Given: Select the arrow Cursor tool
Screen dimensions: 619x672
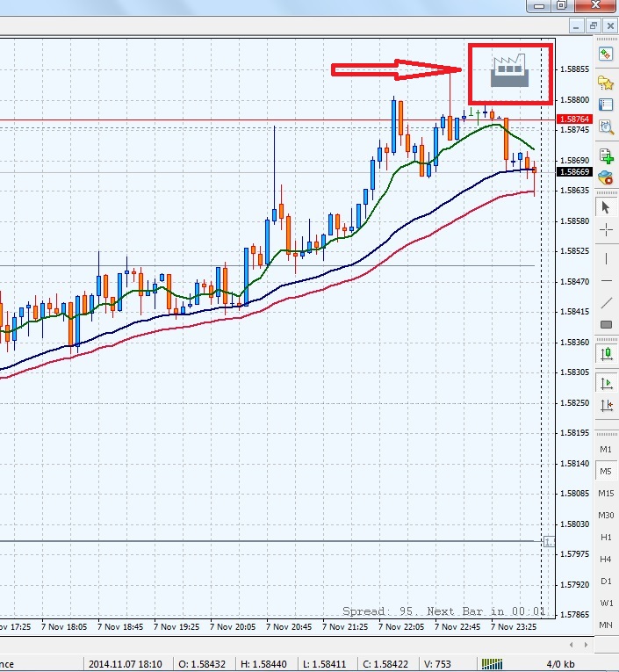Looking at the screenshot, I should [606, 207].
